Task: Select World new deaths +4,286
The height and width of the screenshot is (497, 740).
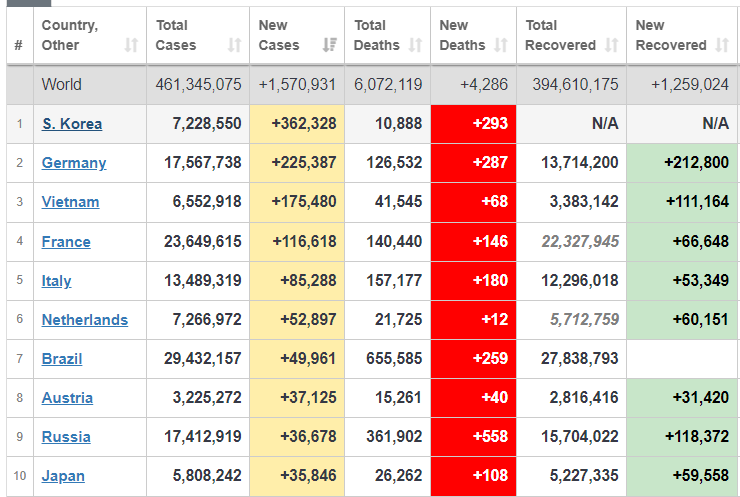Action: point(484,84)
